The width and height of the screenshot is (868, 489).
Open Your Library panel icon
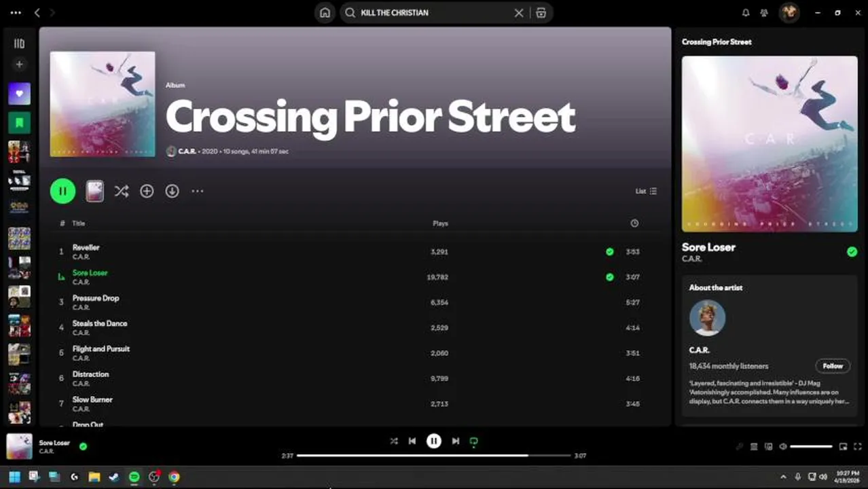click(19, 43)
